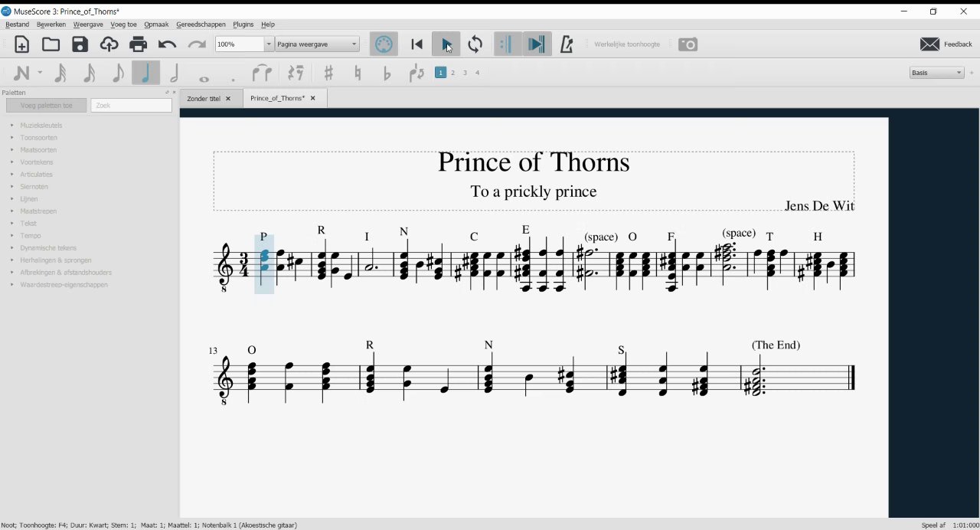Open the Opmaak menu
The width and height of the screenshot is (980, 530).
coord(156,25)
